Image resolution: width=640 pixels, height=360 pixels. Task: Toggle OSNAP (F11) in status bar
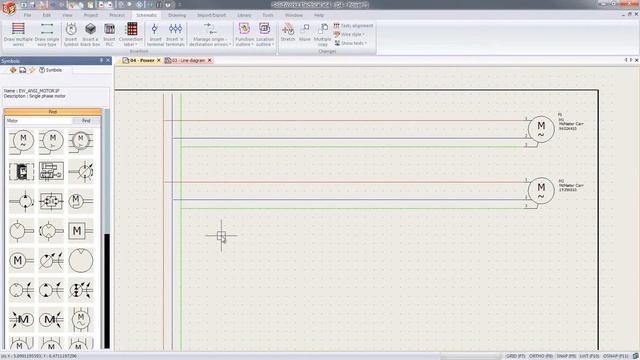point(616,356)
